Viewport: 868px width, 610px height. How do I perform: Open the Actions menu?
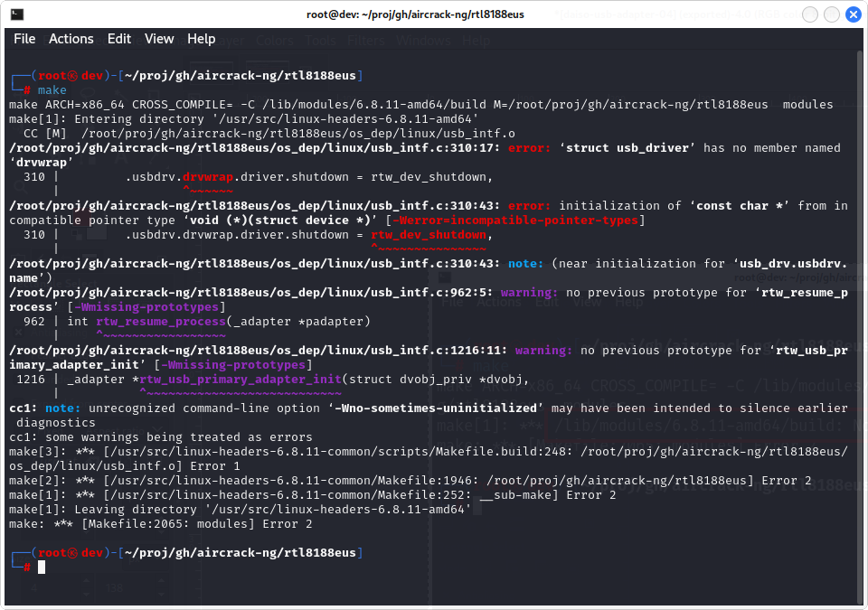coord(71,39)
